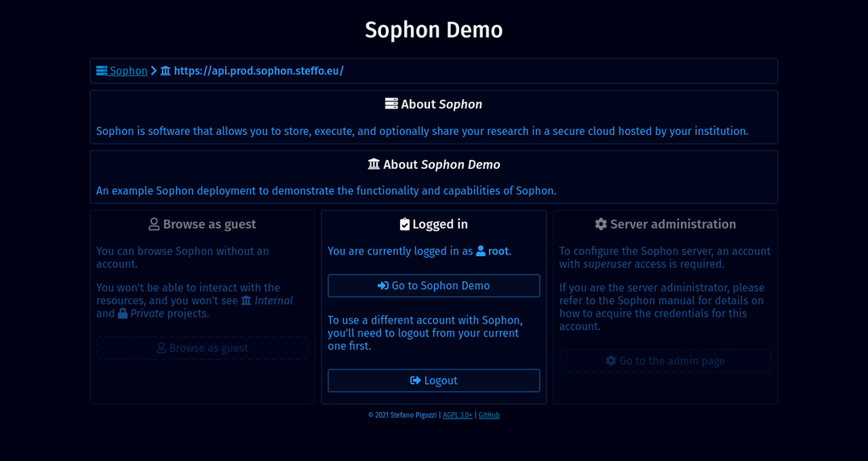This screenshot has width=868, height=461.
Task: Click the root username text
Action: (x=498, y=251)
